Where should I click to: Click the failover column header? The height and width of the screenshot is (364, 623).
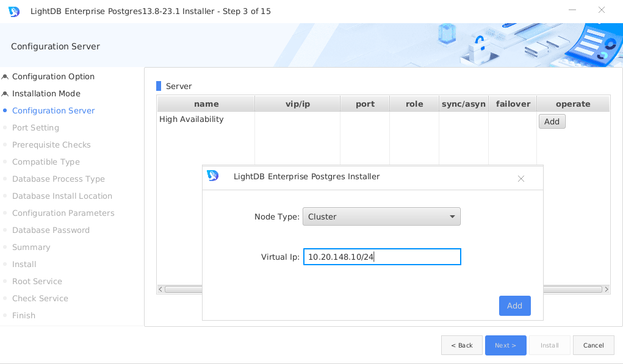point(513,104)
